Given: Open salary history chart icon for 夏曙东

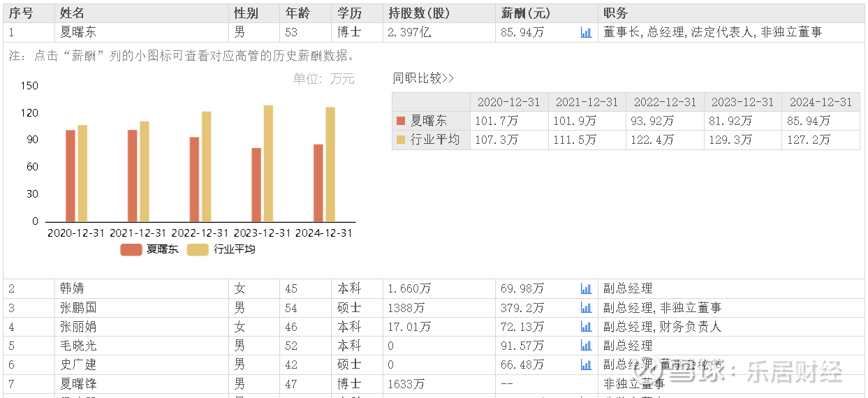Looking at the screenshot, I should 586,32.
